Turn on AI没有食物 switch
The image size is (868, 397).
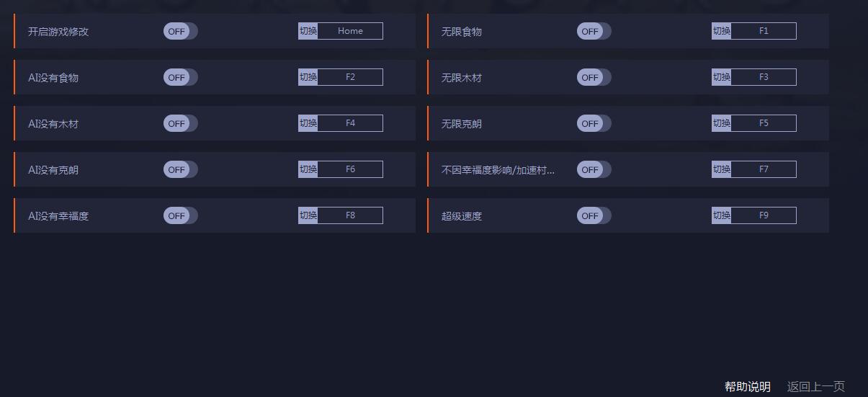180,77
